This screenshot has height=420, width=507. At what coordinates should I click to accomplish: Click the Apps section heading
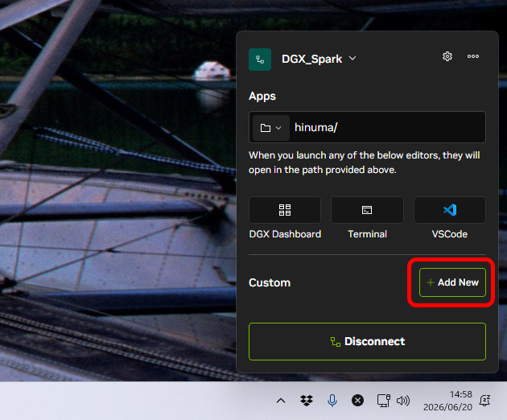tap(262, 97)
